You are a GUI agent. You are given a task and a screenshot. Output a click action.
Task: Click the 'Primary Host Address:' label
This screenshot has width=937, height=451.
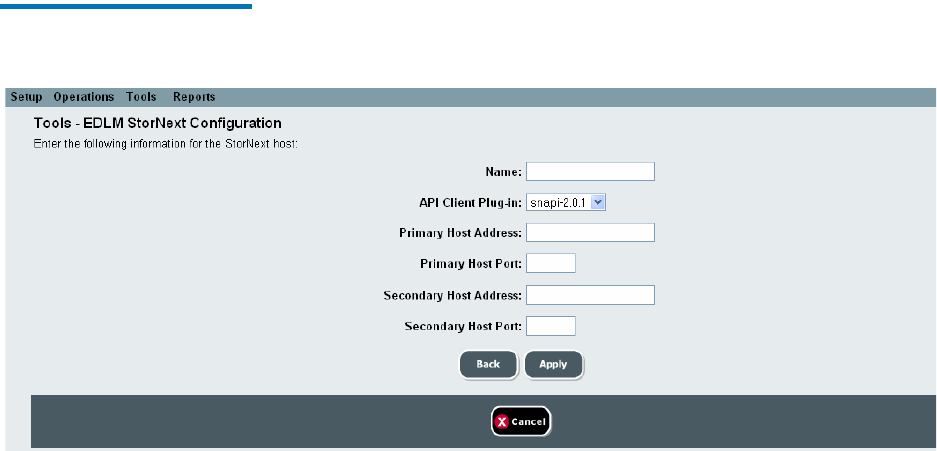(461, 233)
